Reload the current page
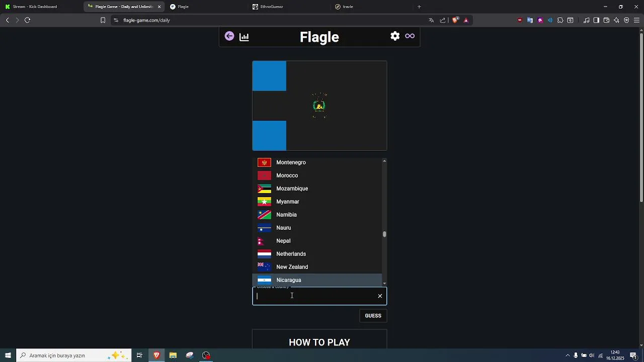This screenshot has height=362, width=644. [28, 20]
